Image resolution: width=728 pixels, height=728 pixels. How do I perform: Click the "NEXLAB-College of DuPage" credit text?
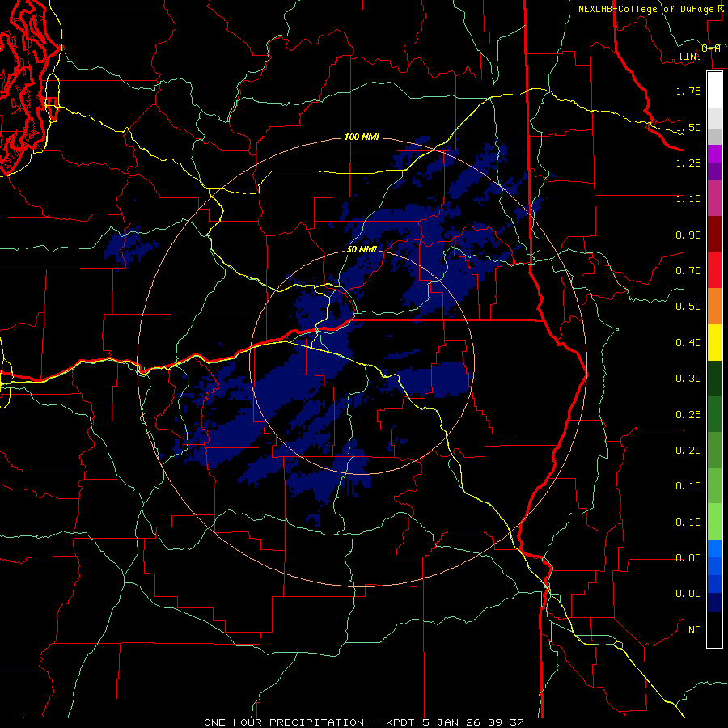[645, 9]
